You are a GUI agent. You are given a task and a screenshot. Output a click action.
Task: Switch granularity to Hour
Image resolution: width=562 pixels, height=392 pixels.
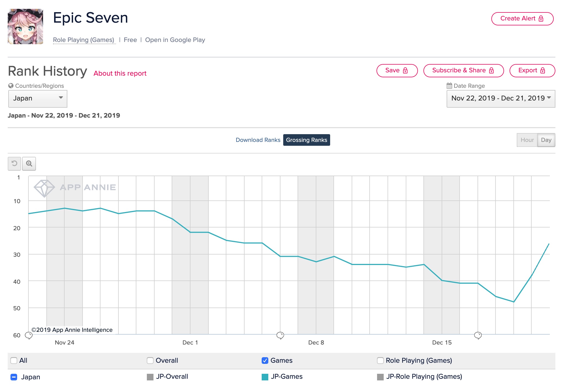coord(527,140)
